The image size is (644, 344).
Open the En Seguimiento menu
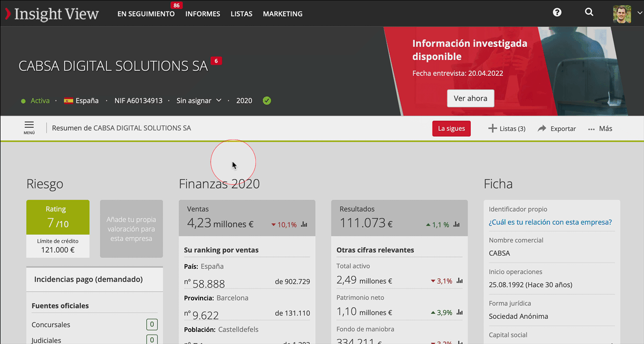click(x=146, y=14)
